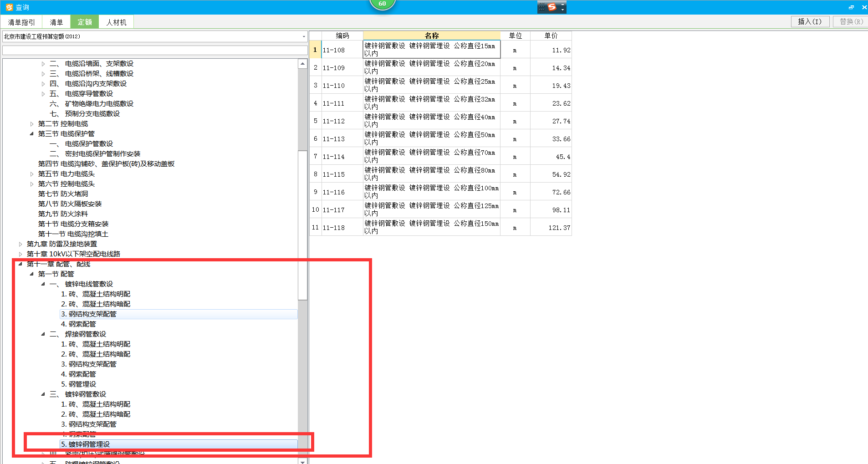The height and width of the screenshot is (464, 868).
Task: Click the tree scrollbar up arrow
Action: pyautogui.click(x=303, y=64)
